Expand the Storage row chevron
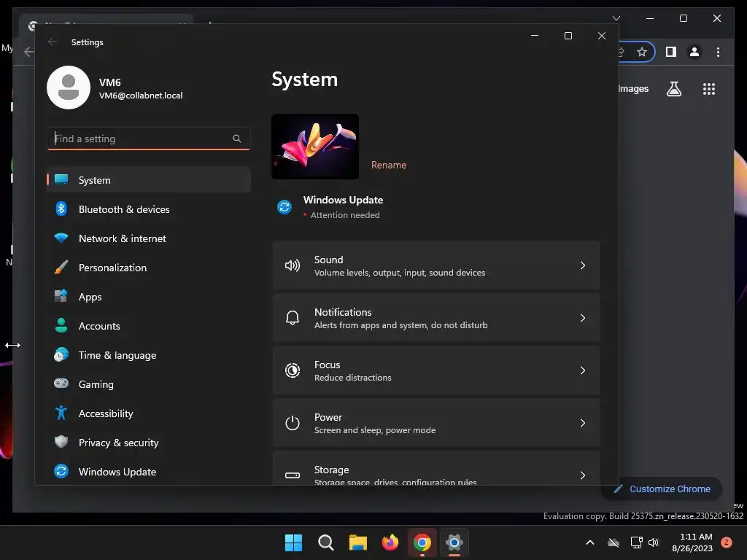The image size is (747, 560). click(x=583, y=475)
